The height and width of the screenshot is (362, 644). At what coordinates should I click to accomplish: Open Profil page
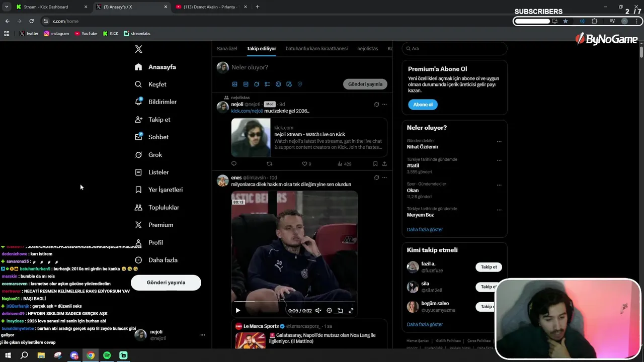[148, 242]
